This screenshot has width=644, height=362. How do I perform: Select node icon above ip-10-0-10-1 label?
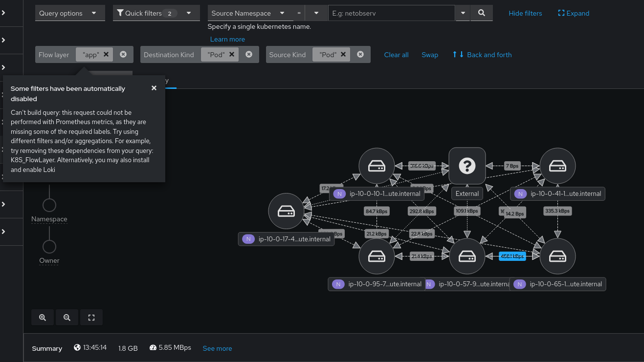pyautogui.click(x=377, y=166)
